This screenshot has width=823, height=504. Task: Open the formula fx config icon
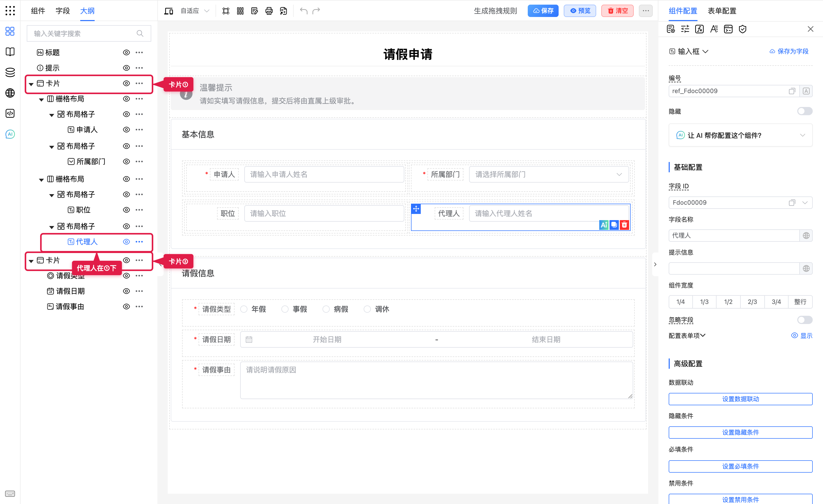click(x=699, y=29)
